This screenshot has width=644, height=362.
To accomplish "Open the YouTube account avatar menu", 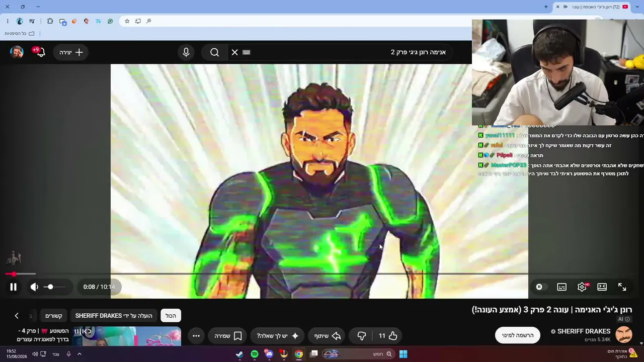I will coord(17,52).
